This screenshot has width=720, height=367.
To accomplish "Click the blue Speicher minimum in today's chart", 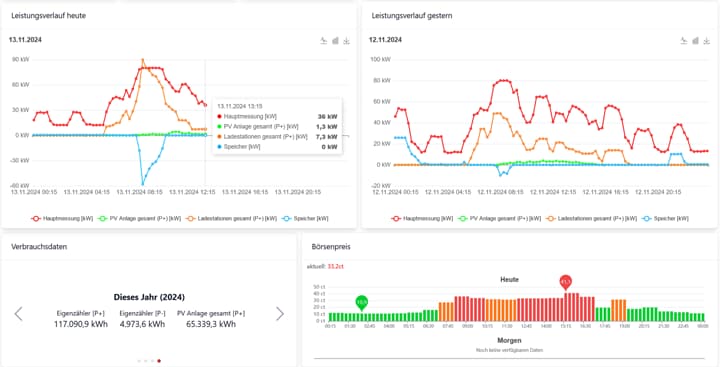I will pos(143,184).
